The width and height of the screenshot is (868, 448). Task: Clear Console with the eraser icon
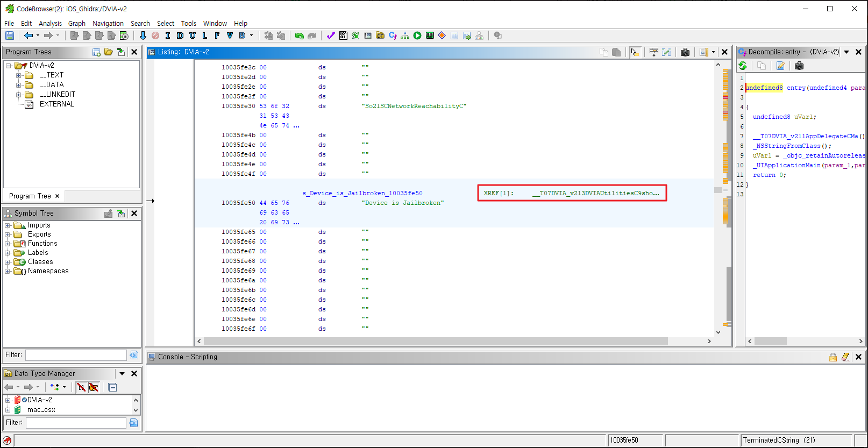point(845,357)
